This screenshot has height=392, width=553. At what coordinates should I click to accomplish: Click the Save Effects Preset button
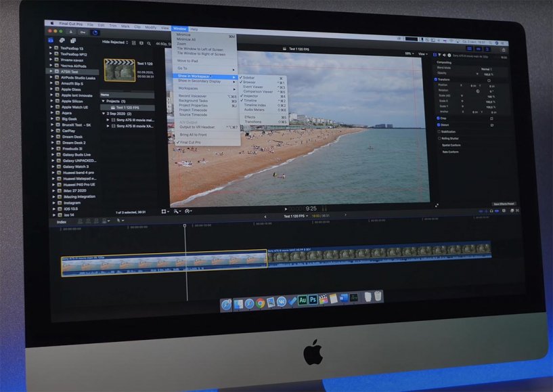(504, 204)
